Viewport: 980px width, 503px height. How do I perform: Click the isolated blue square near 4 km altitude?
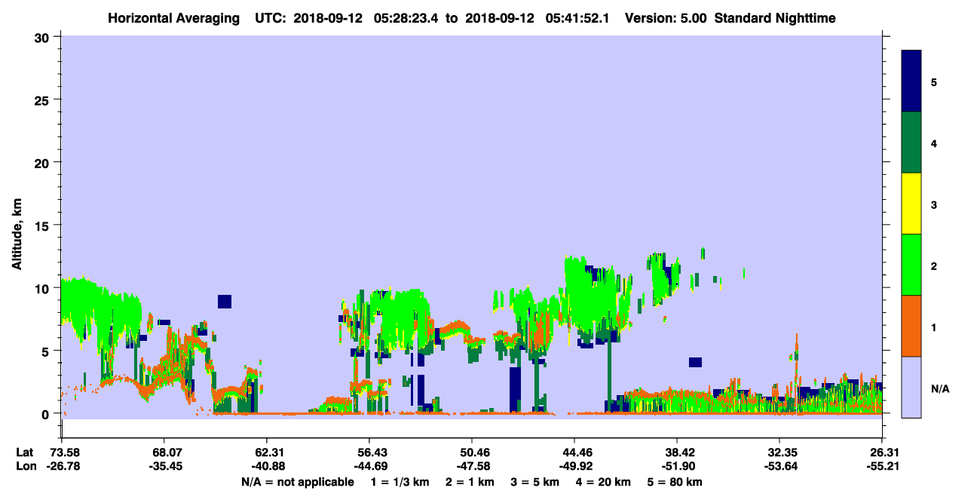(x=695, y=362)
